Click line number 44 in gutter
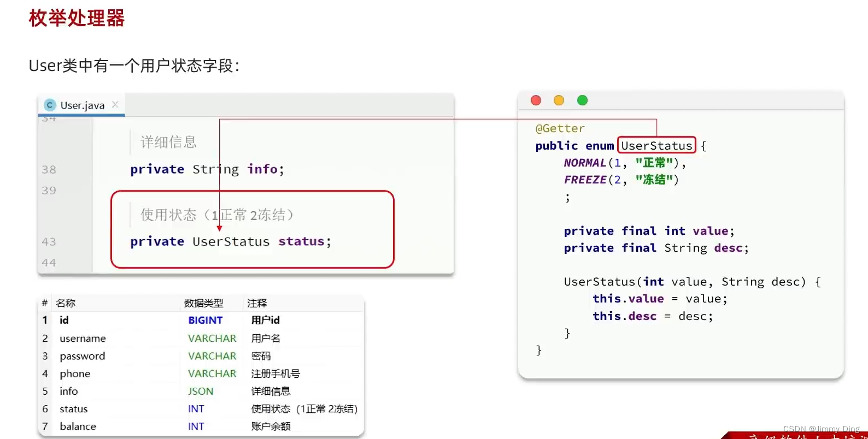The image size is (868, 439). click(x=49, y=263)
